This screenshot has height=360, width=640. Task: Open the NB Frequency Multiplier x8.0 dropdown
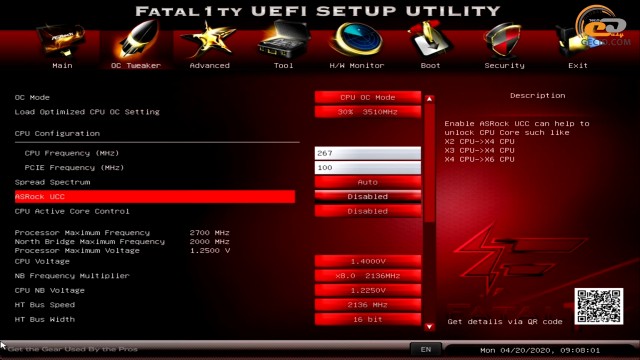pyautogui.click(x=367, y=276)
